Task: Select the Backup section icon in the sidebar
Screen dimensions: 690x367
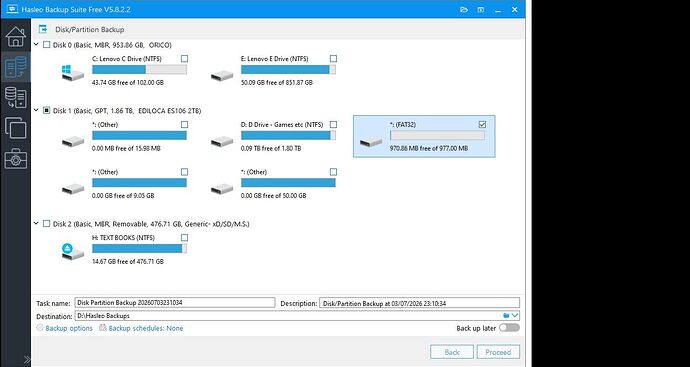Action: [16, 67]
